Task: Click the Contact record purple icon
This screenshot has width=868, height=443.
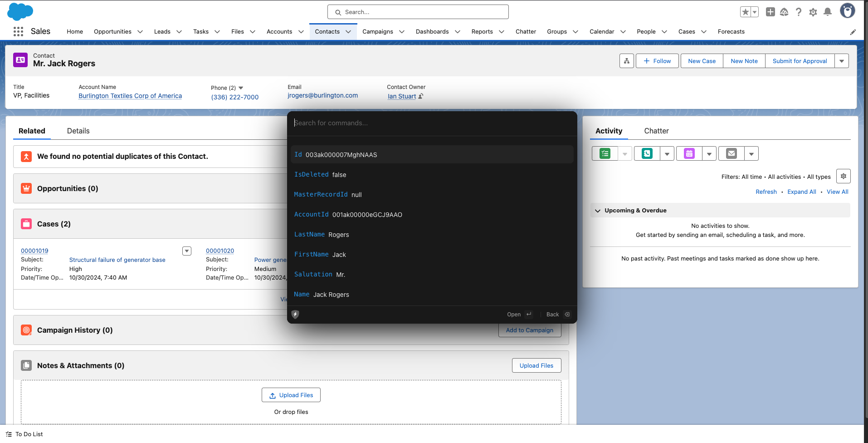Action: pyautogui.click(x=20, y=60)
